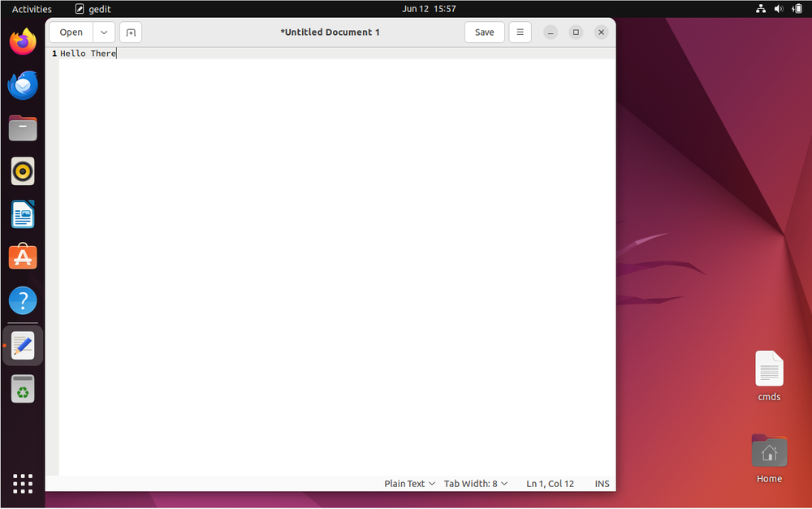Open the Files app from the dock
Image resolution: width=812 pixels, height=509 pixels.
[x=22, y=127]
